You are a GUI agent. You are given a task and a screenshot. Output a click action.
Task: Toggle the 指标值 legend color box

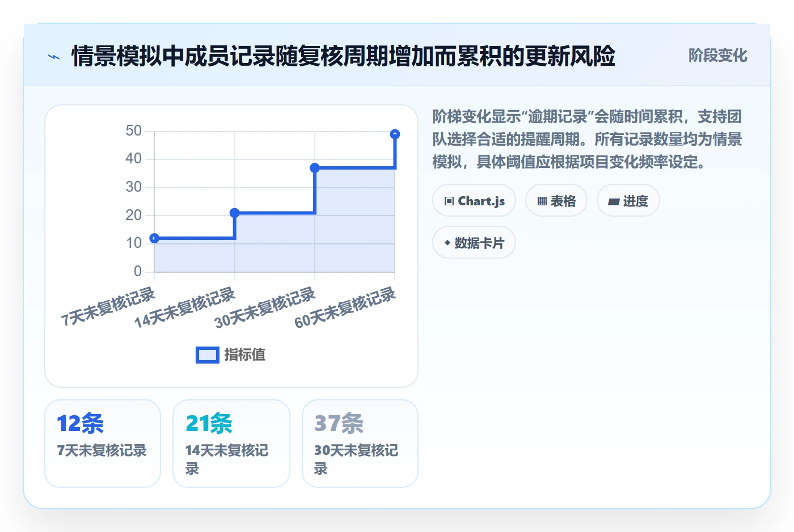coord(208,355)
